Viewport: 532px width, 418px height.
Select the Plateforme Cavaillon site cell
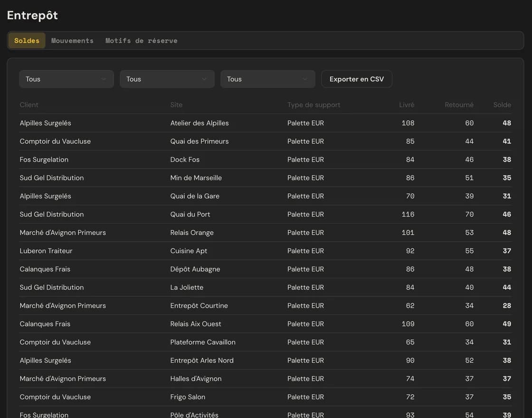point(203,342)
